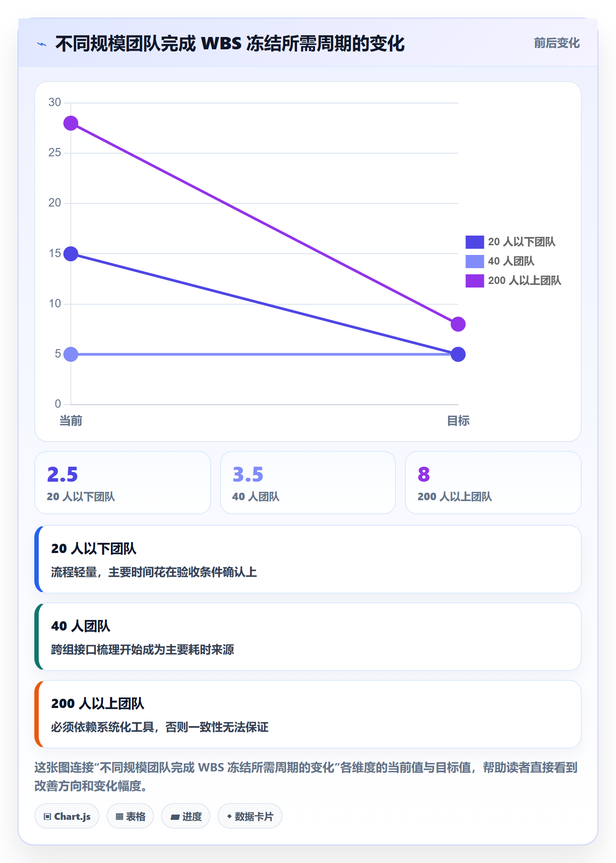This screenshot has height=863, width=616.
Task: Click the 表格 tag chip
Action: [130, 816]
